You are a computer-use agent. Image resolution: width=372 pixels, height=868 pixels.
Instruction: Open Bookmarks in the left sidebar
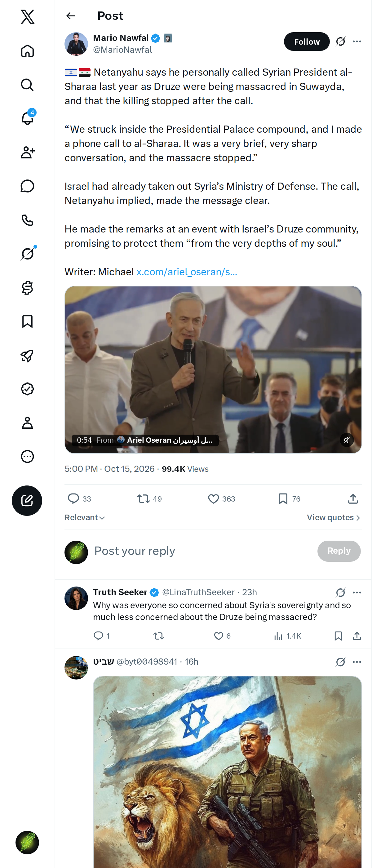[x=27, y=321]
